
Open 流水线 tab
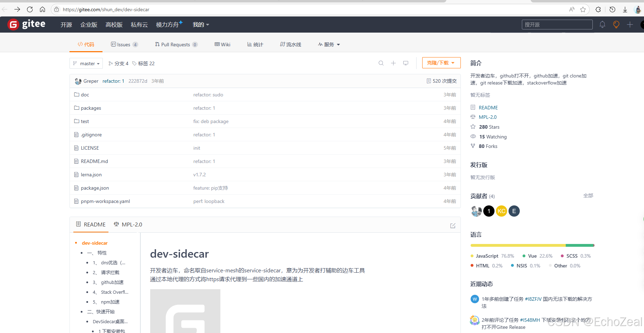click(x=291, y=45)
